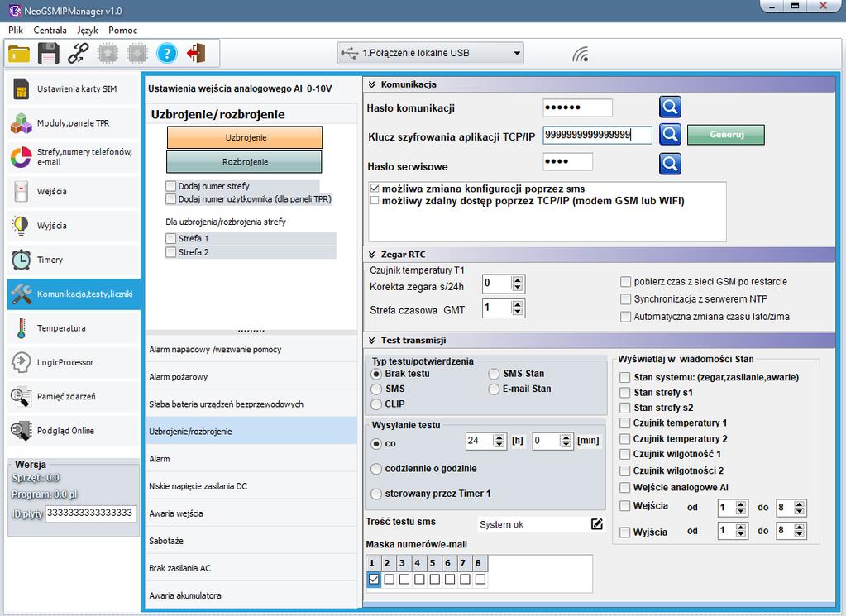This screenshot has width=846, height=616.
Task: Open the Plik menu
Action: coord(16,31)
